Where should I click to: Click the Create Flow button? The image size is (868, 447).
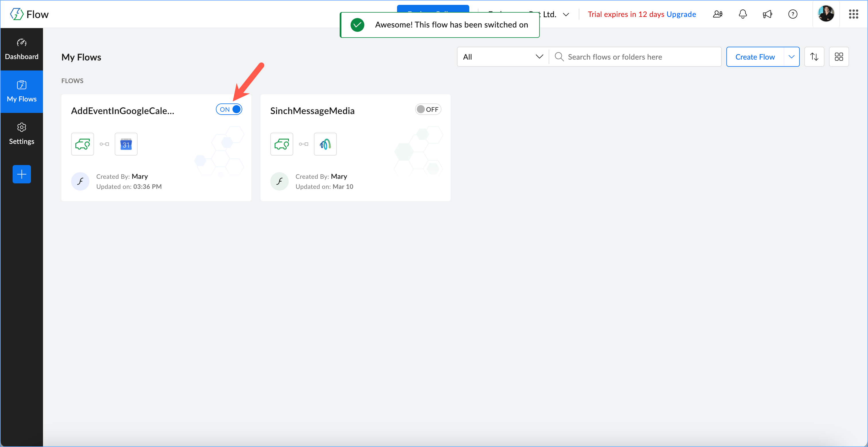pyautogui.click(x=755, y=56)
